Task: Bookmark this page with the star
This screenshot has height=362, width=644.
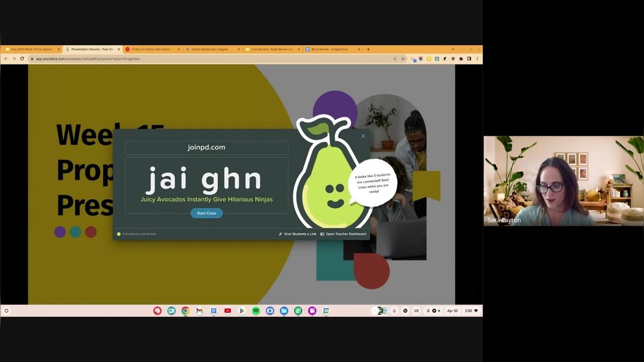Action: (x=403, y=59)
